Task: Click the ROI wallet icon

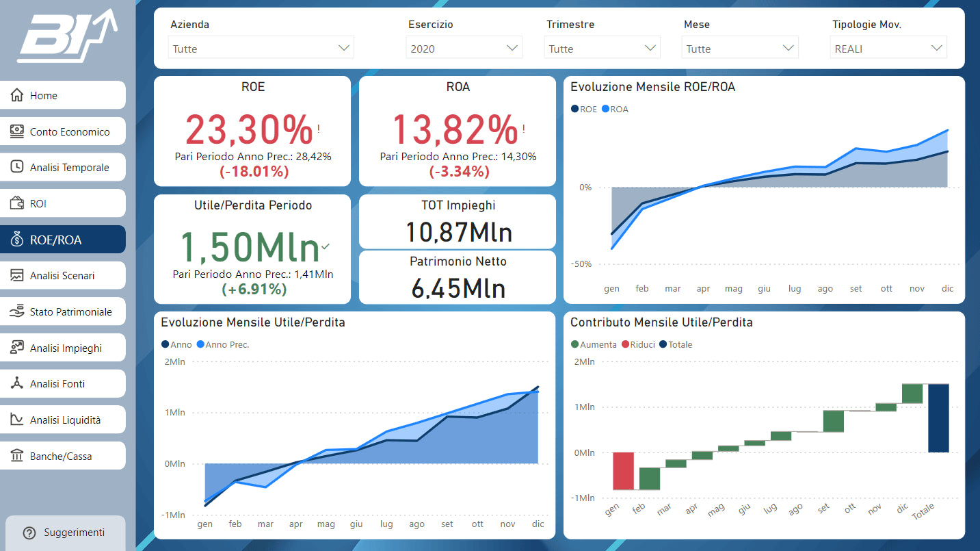Action: coord(17,203)
